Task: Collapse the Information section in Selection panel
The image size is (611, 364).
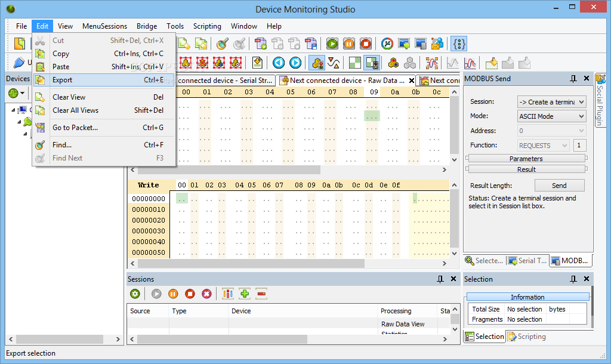Action: point(527,297)
